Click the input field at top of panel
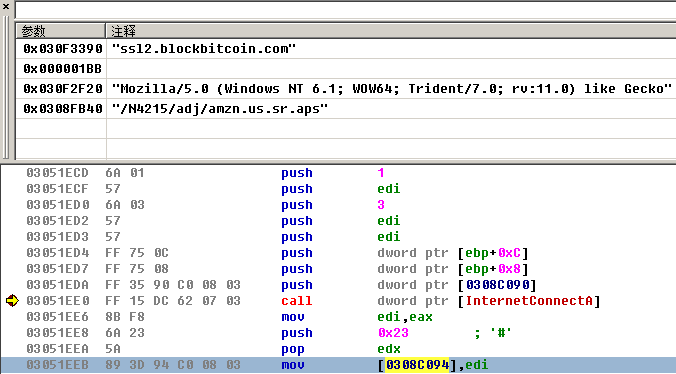This screenshot has width=676, height=374. point(345,9)
